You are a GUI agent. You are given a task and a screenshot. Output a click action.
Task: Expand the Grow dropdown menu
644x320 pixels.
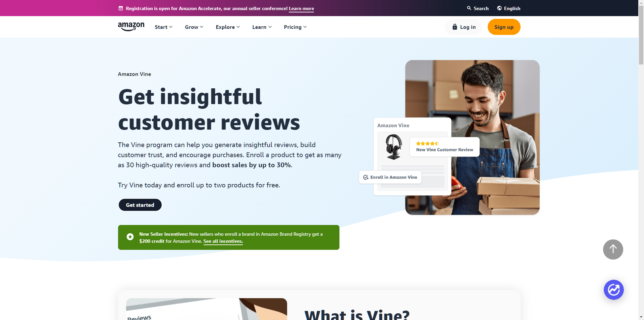(194, 27)
